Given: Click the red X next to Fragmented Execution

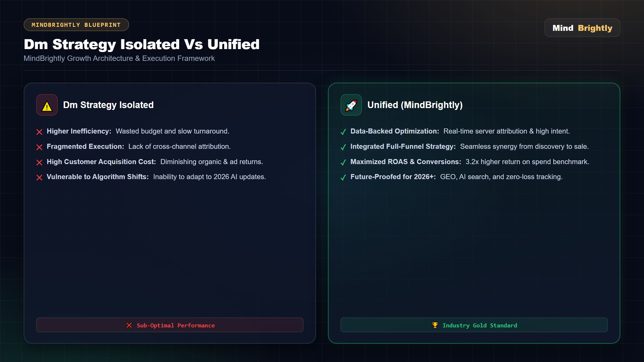Looking at the screenshot, I should coord(39,147).
